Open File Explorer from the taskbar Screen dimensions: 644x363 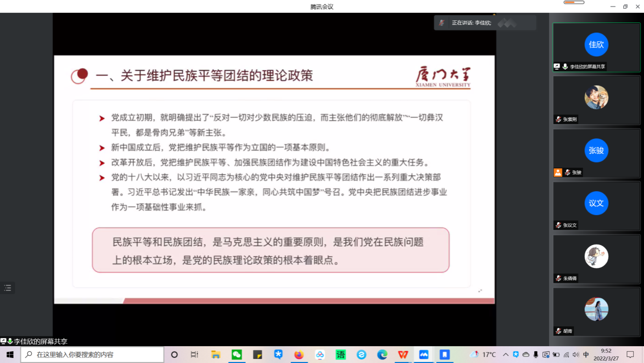click(x=216, y=354)
